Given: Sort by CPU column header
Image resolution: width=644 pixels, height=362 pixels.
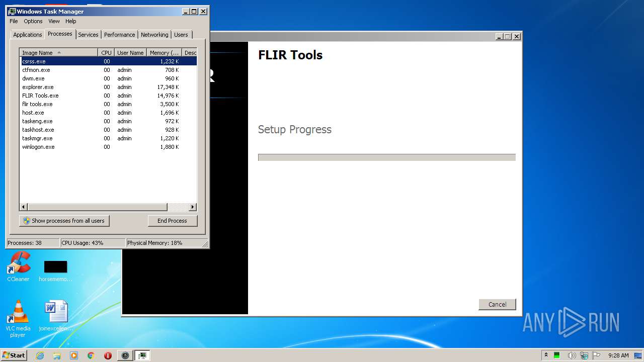Looking at the screenshot, I should point(106,52).
